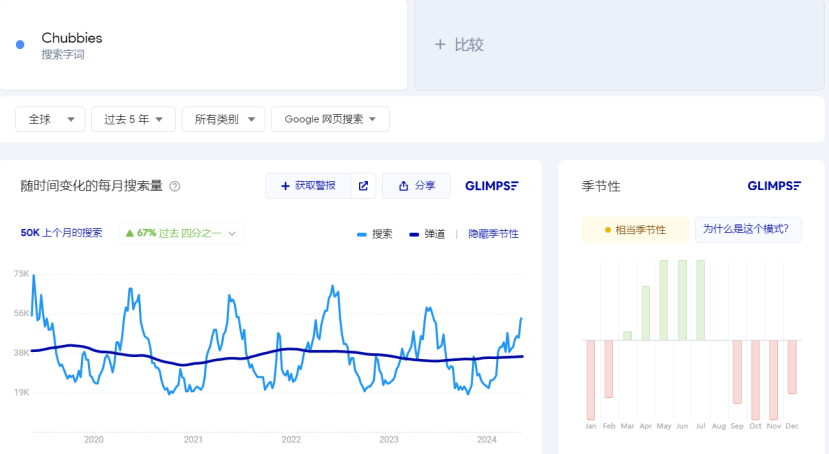
Task: Toggle the 弹道 legend series
Action: point(427,234)
